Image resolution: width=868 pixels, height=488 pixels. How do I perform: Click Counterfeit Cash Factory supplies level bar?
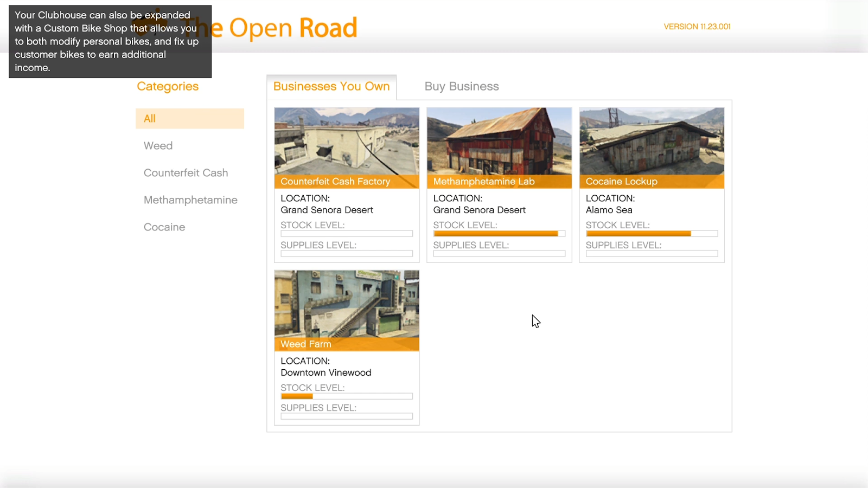click(x=347, y=254)
